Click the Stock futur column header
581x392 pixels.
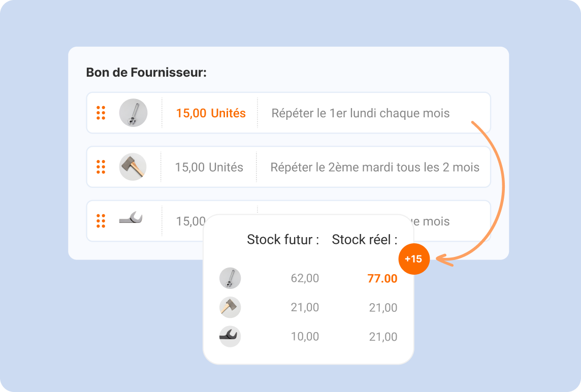(x=283, y=240)
